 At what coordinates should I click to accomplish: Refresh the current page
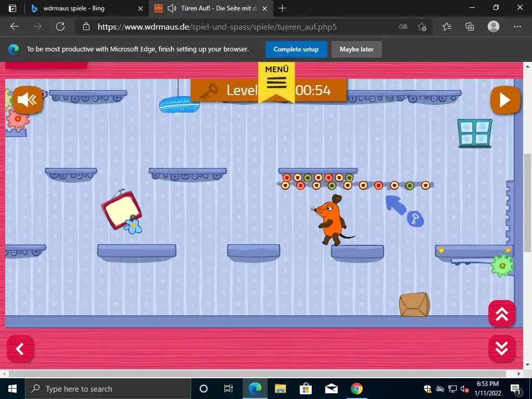(60, 26)
